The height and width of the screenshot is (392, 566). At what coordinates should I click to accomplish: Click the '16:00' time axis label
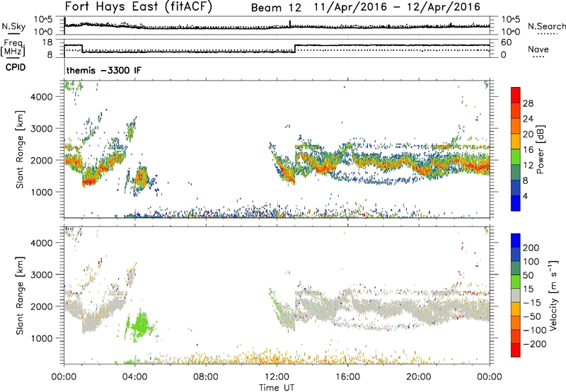[x=347, y=377]
